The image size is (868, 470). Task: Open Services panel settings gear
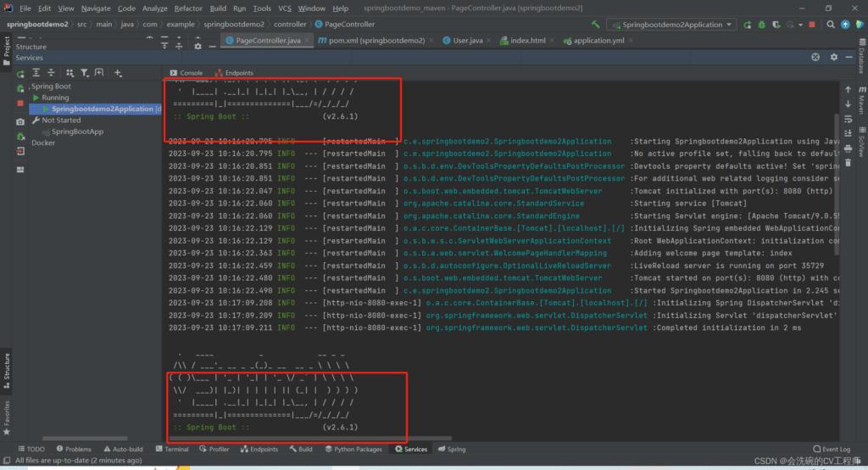click(x=833, y=58)
